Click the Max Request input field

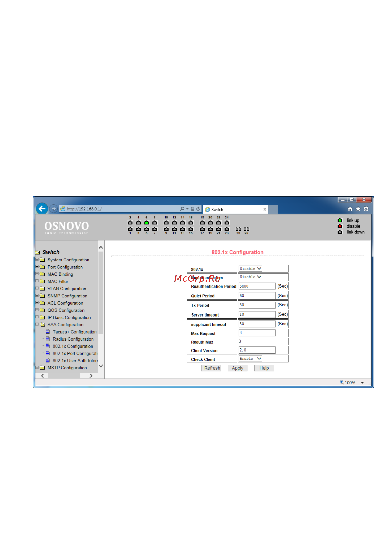257,333
